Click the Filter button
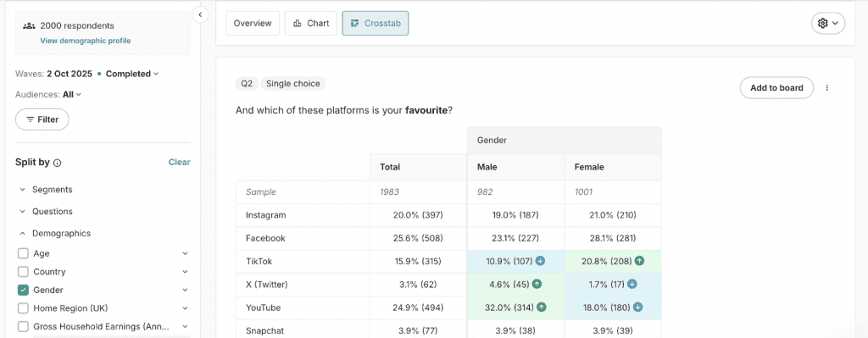Screen dimensions: 868x338 point(42,119)
